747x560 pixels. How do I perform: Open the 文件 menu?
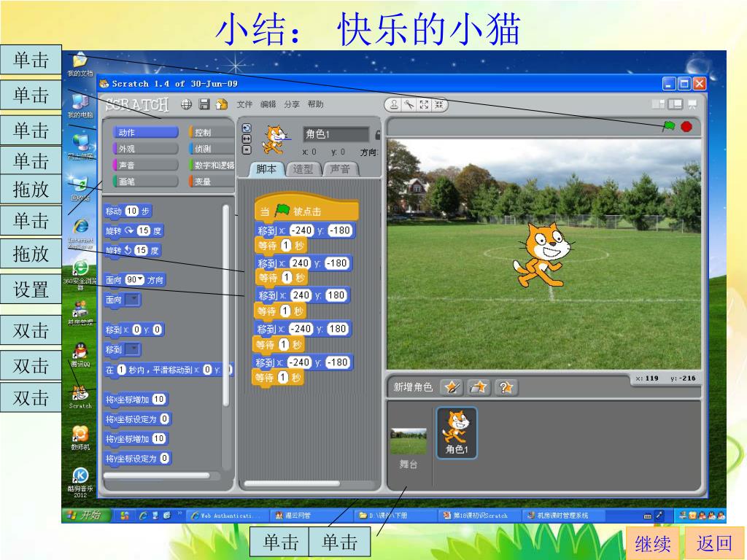coord(244,104)
